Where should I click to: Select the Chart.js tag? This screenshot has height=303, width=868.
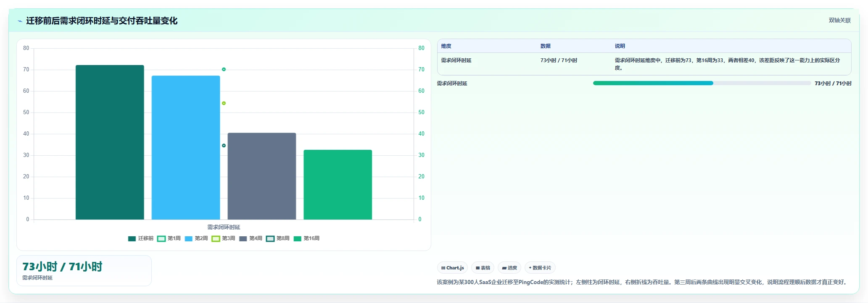pos(453,268)
